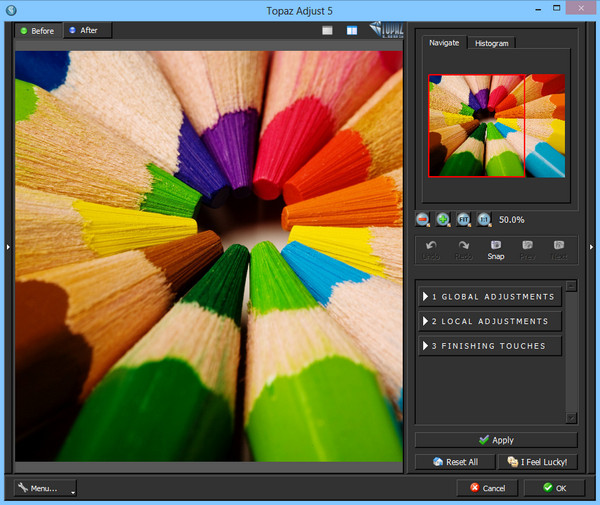The height and width of the screenshot is (505, 600).
Task: Expand 3 Finishing Touches section
Action: pos(489,346)
